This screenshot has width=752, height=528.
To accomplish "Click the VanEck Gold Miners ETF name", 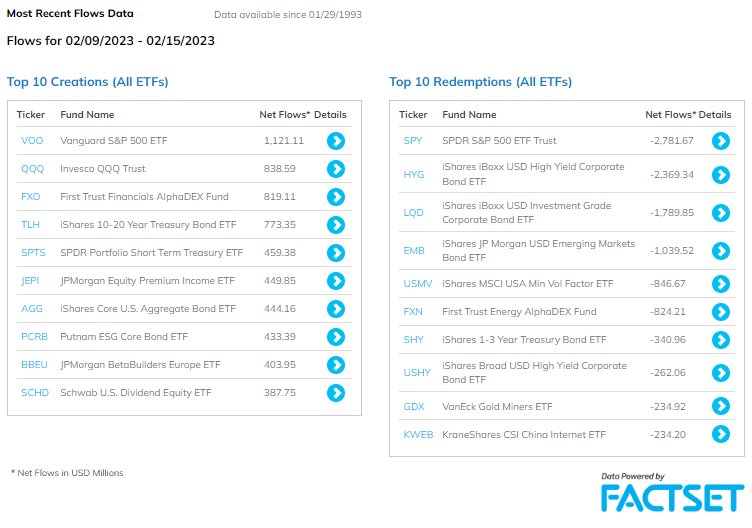I will coord(497,407).
